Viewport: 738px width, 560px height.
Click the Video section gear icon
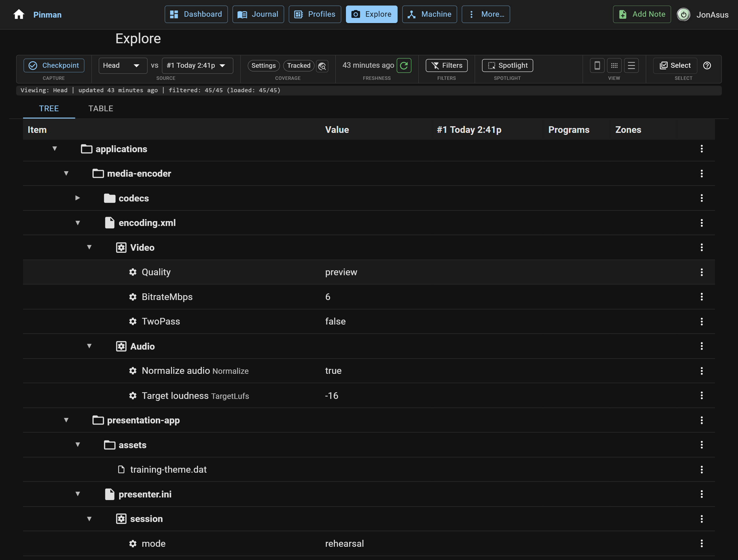click(x=121, y=248)
